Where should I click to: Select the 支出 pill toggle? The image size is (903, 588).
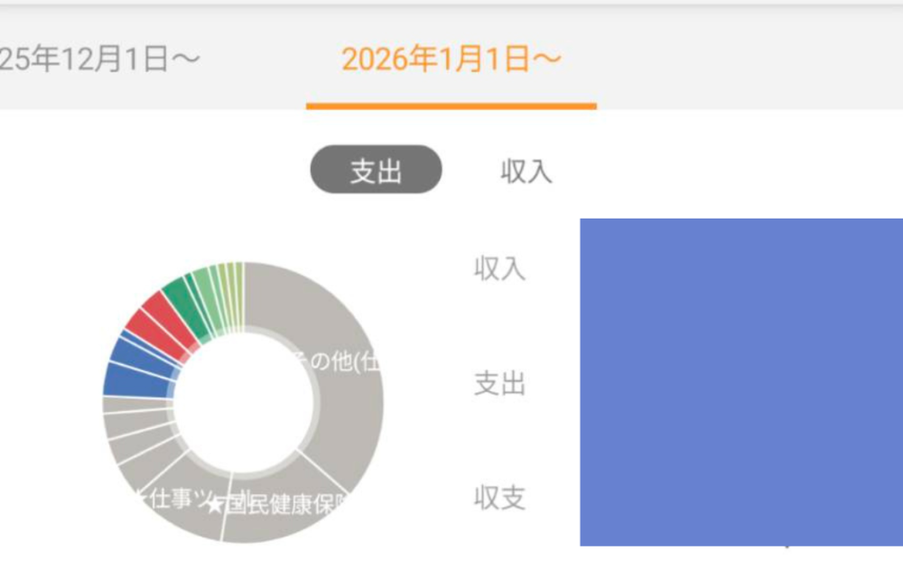pos(376,170)
